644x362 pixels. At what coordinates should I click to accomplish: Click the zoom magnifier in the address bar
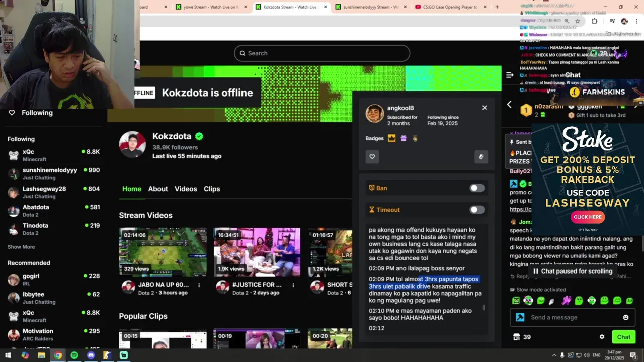click(x=567, y=21)
